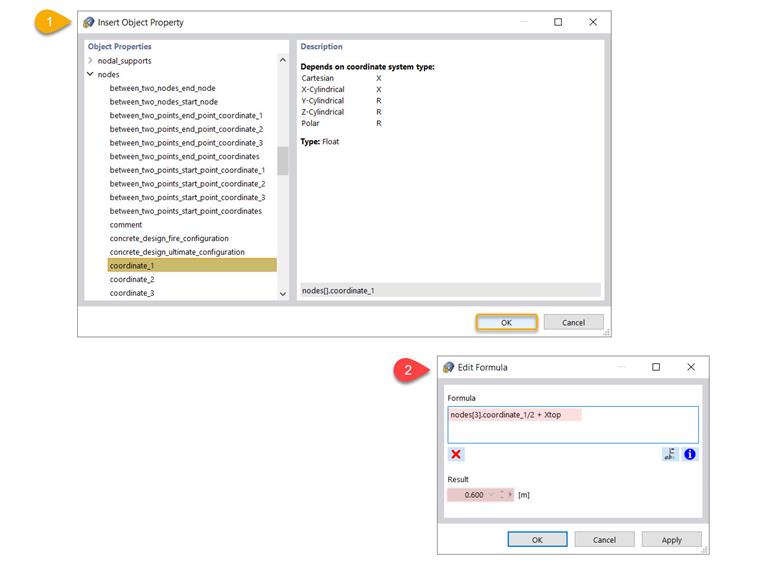Click the insert object property icon in Edit Formula

(670, 454)
